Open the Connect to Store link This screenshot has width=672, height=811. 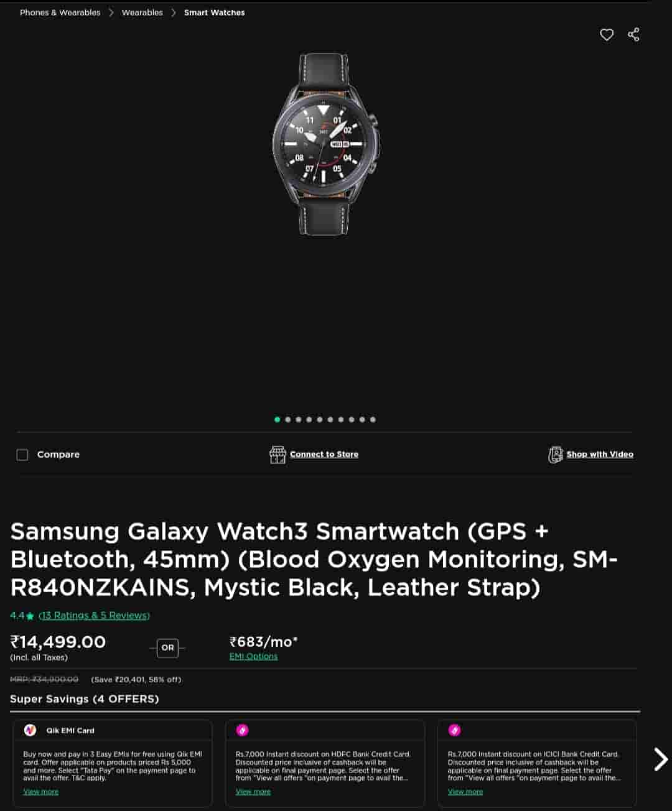[x=324, y=455]
